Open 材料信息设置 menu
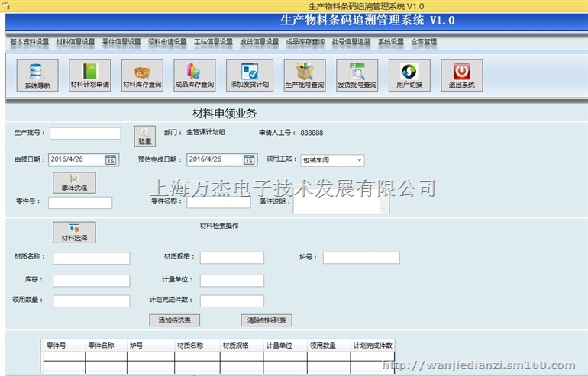 click(x=76, y=42)
